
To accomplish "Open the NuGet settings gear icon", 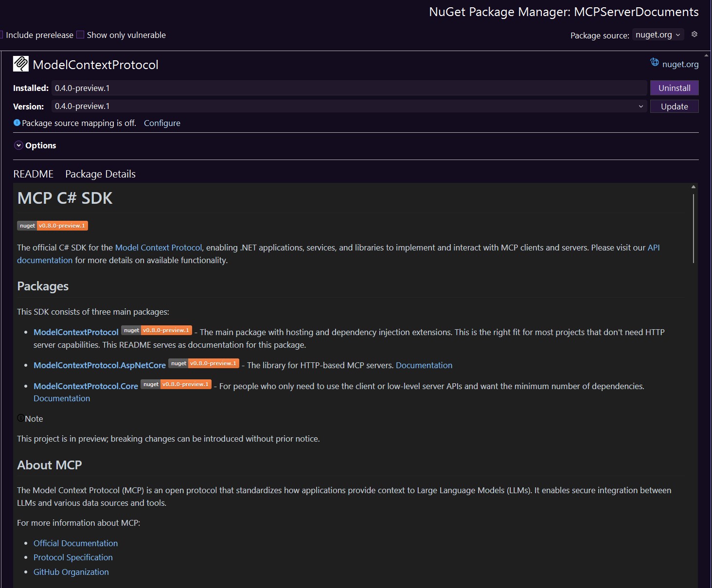I will 694,34.
